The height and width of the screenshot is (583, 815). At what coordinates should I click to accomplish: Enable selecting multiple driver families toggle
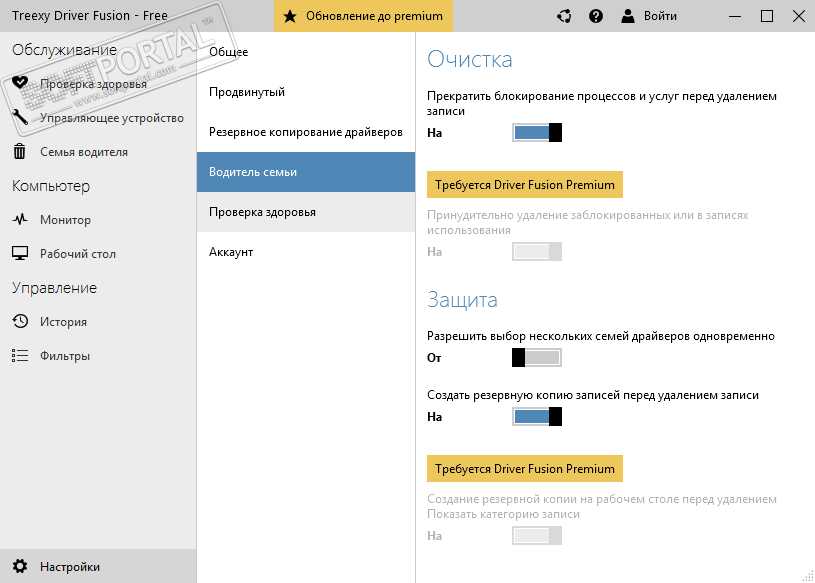coord(537,358)
